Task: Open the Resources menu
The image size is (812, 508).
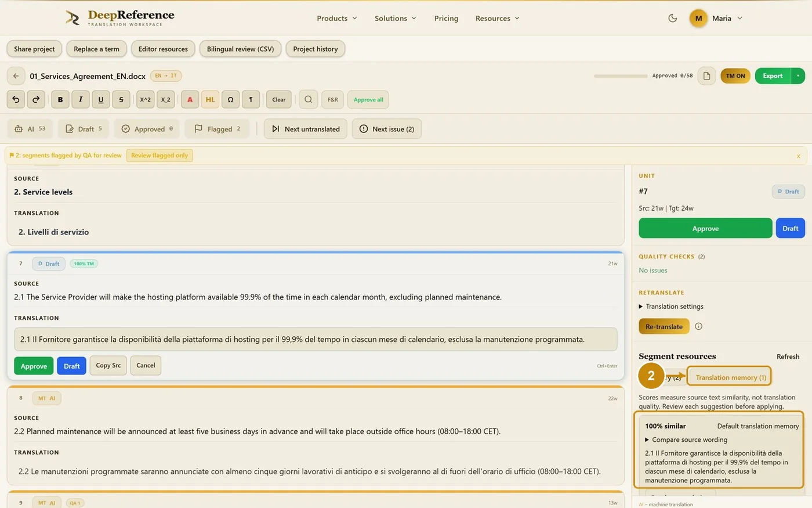Action: pos(498,18)
